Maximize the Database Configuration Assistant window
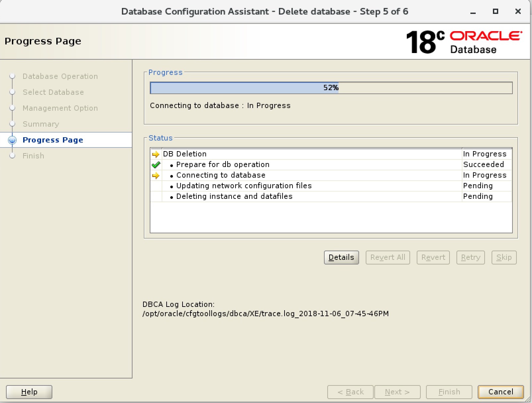532x403 pixels. click(x=495, y=11)
